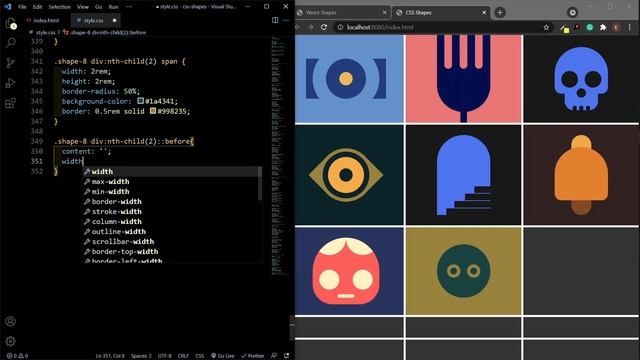Click the Chrome address bar URL
The image size is (640, 360).
(380, 27)
